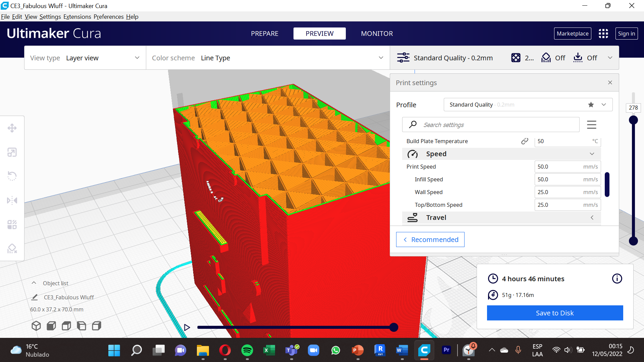This screenshot has width=644, height=362.
Task: Click the Marketplace button
Action: (x=573, y=34)
